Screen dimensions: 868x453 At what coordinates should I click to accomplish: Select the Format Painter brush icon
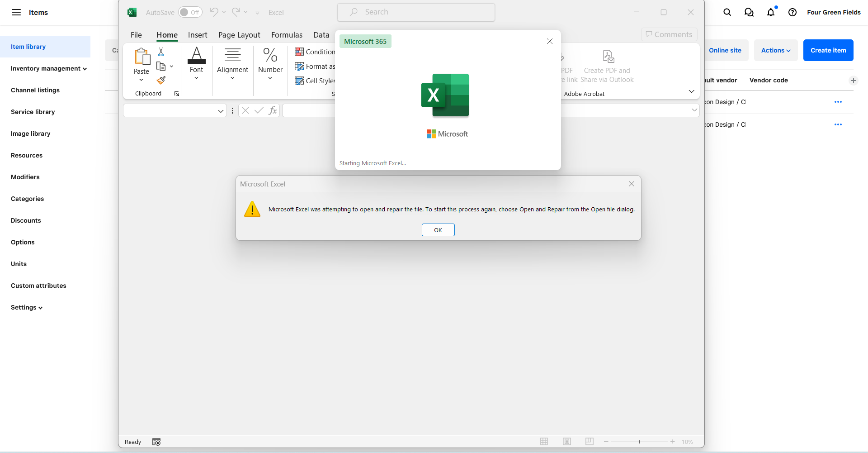point(161,81)
